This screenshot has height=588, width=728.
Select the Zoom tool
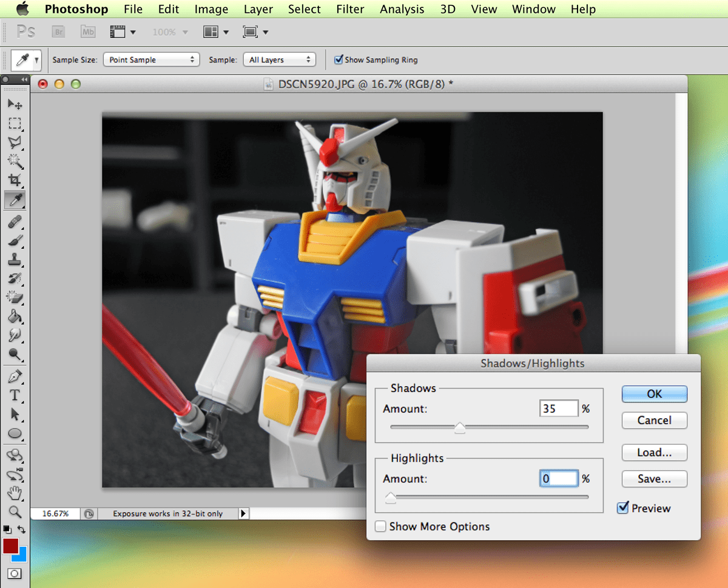(x=15, y=512)
